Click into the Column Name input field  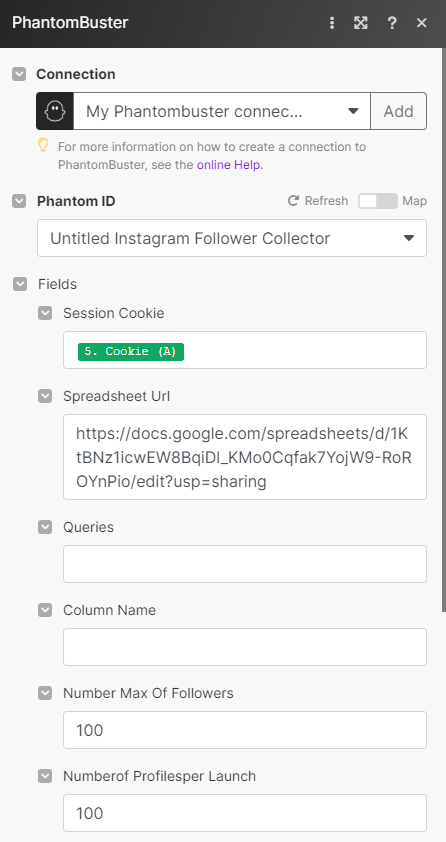(x=245, y=647)
